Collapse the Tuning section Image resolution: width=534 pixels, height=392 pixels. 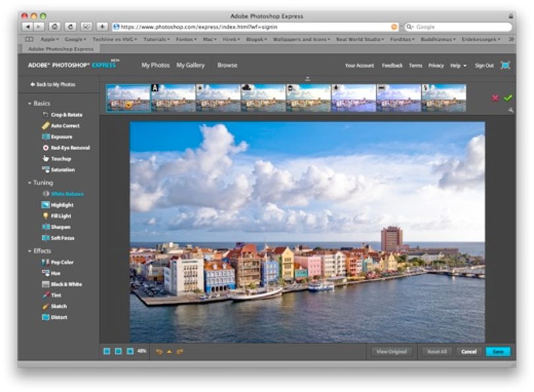pyautogui.click(x=30, y=182)
